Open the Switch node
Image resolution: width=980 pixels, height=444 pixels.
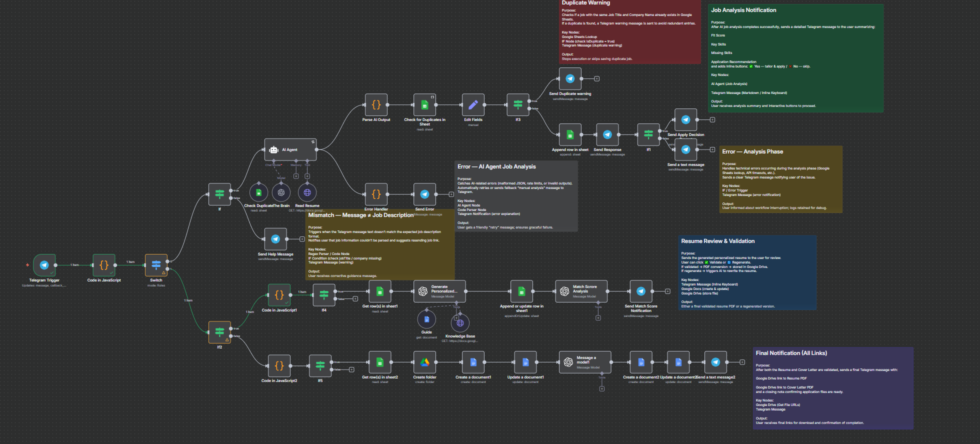coord(156,265)
